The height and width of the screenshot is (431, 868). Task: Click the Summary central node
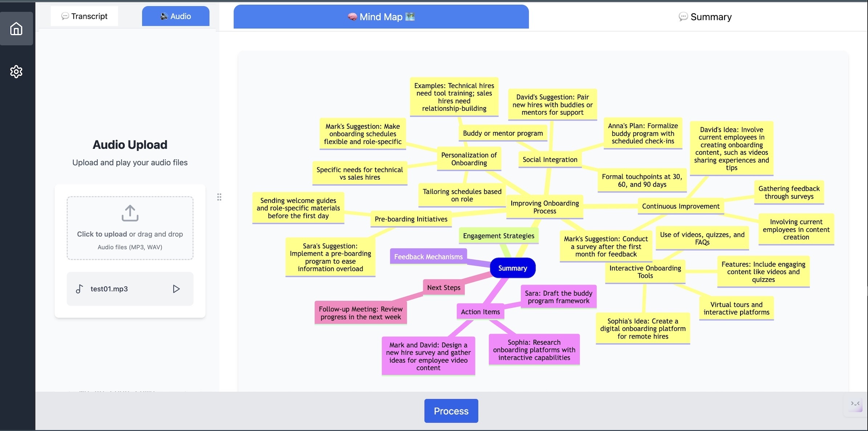512,268
